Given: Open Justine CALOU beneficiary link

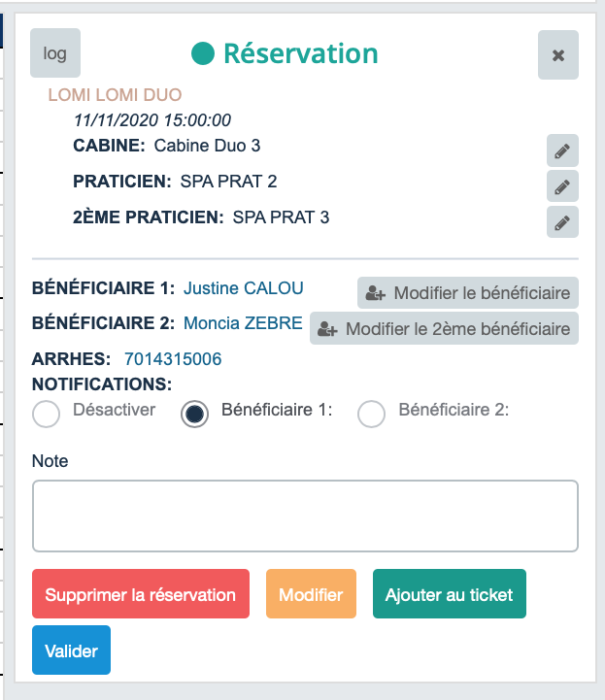Looking at the screenshot, I should tap(243, 288).
